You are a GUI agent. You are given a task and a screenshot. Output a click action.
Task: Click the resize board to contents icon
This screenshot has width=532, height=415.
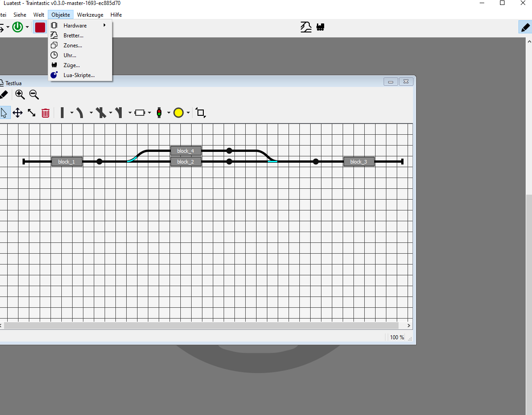[201, 113]
